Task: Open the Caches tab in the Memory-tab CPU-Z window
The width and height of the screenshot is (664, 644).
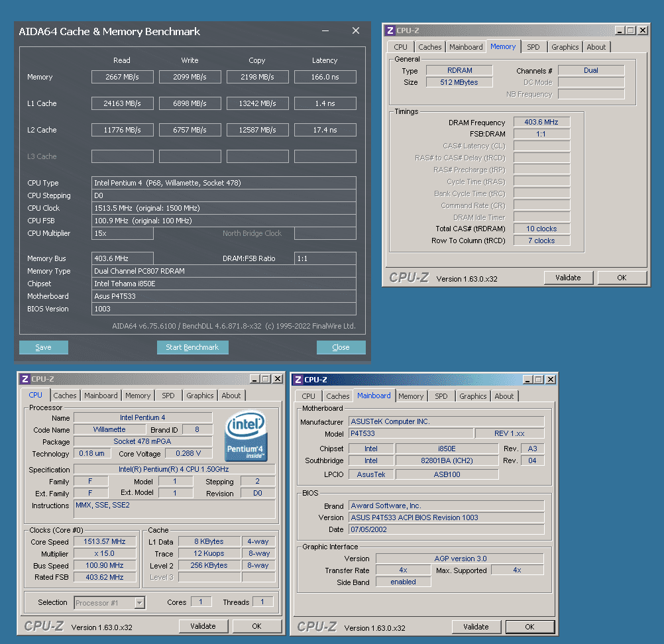Action: pos(430,47)
